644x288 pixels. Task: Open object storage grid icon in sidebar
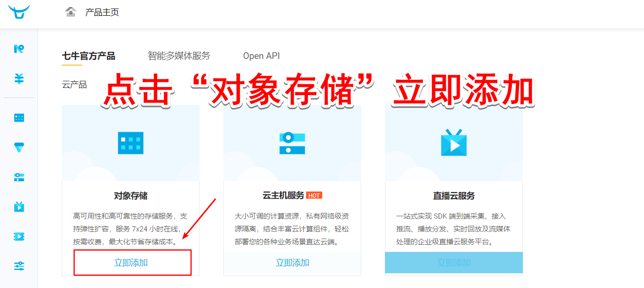click(x=19, y=118)
